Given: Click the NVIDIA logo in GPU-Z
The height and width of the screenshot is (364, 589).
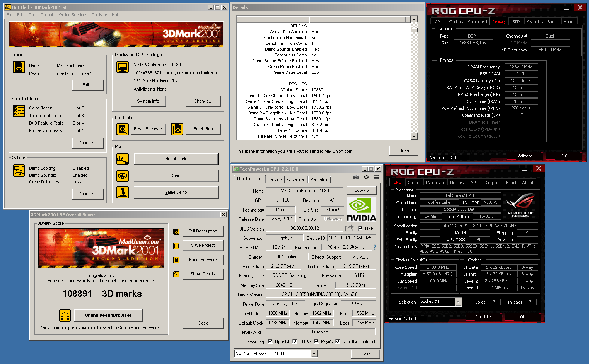Looking at the screenshot, I should [x=362, y=209].
